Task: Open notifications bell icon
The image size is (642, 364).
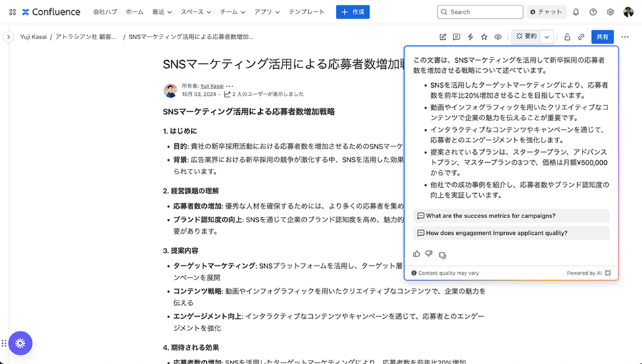Action: [x=576, y=12]
